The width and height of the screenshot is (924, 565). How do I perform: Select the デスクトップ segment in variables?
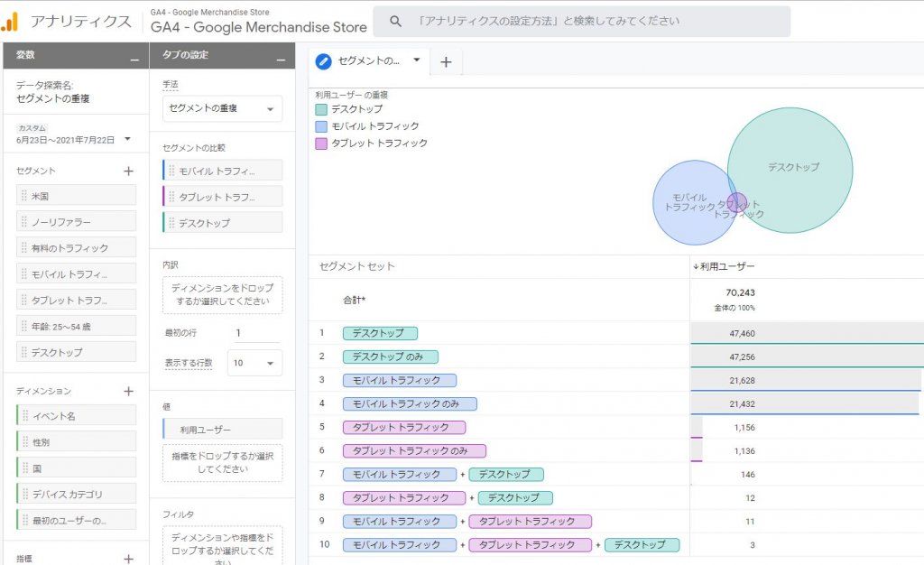point(76,352)
